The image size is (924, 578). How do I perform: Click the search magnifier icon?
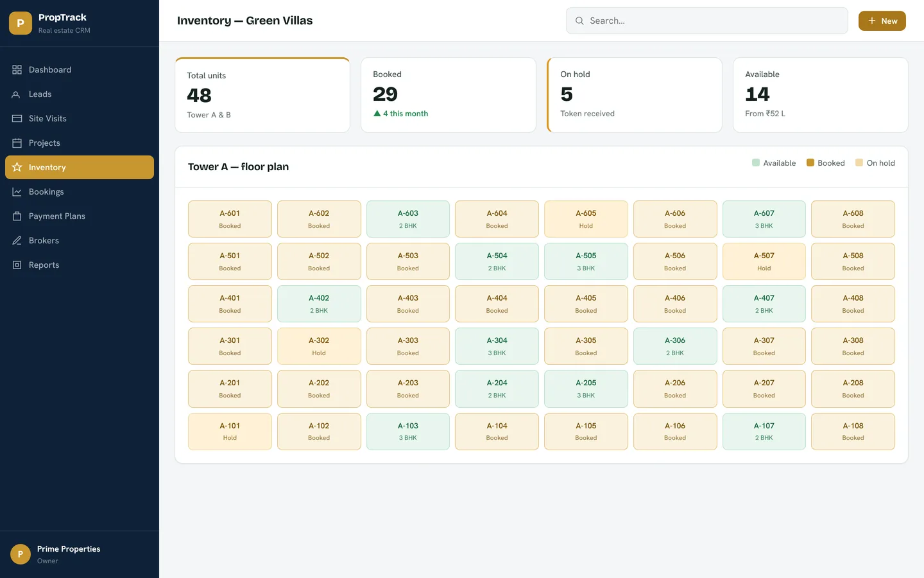[579, 21]
